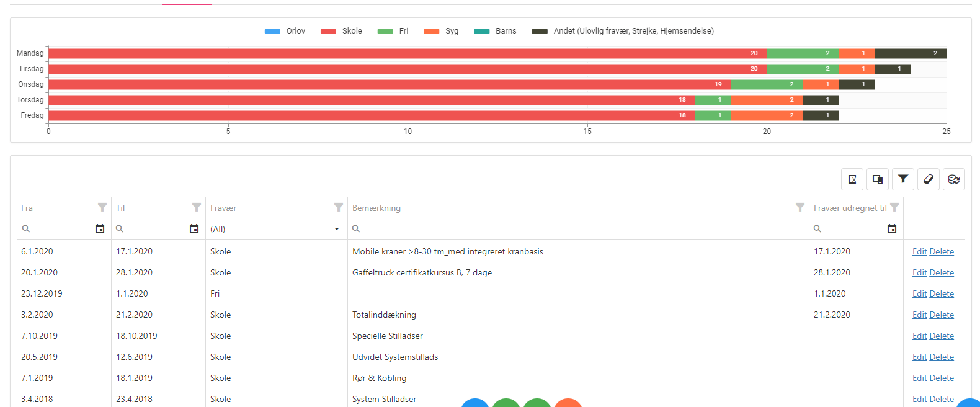Click the eraser clear-filters icon
This screenshot has height=407, width=980.
pos(929,179)
